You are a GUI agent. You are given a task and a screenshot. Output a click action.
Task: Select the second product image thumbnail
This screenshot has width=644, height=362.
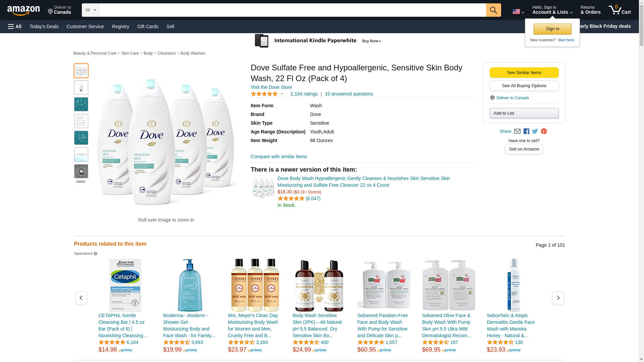[81, 87]
